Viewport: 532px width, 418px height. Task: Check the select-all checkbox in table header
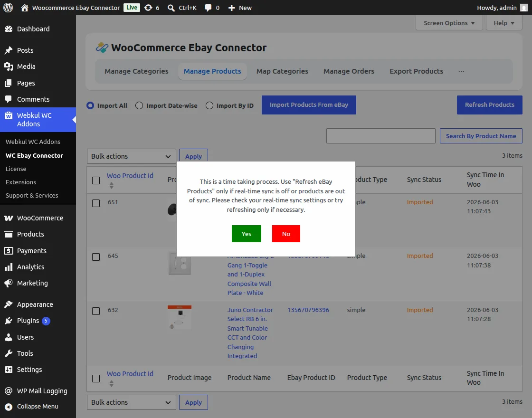[96, 180]
